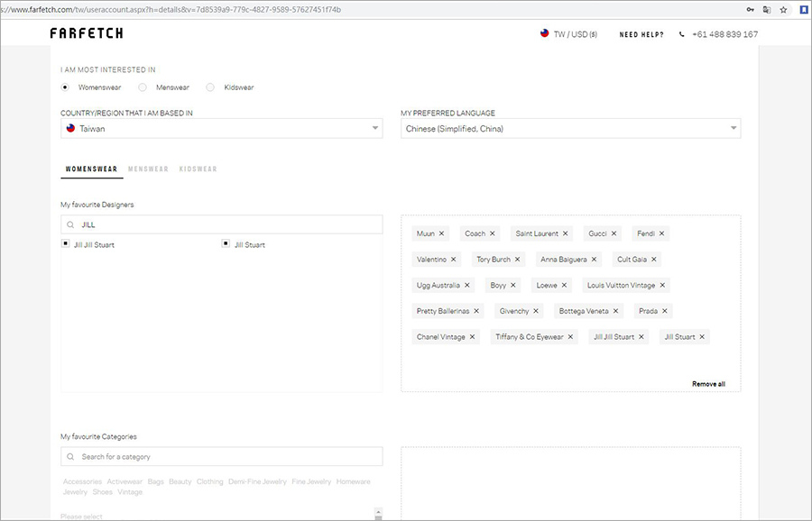Remove Ugg Australia from favourite designers
This screenshot has width=812, height=521.
click(467, 285)
